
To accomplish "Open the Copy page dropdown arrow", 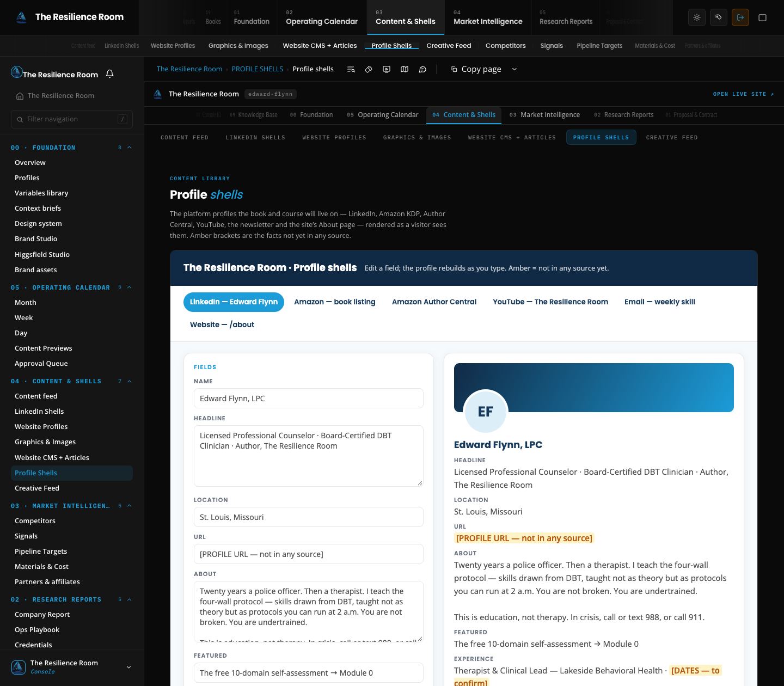I will pyautogui.click(x=514, y=69).
